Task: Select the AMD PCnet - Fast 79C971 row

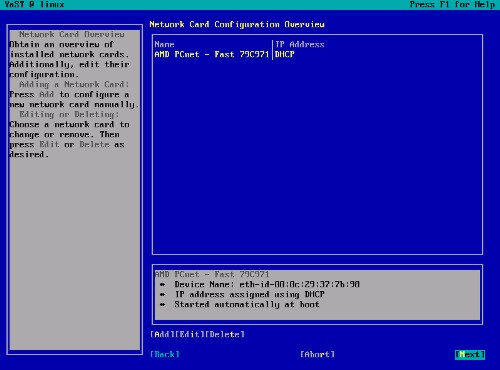Action: [317, 54]
